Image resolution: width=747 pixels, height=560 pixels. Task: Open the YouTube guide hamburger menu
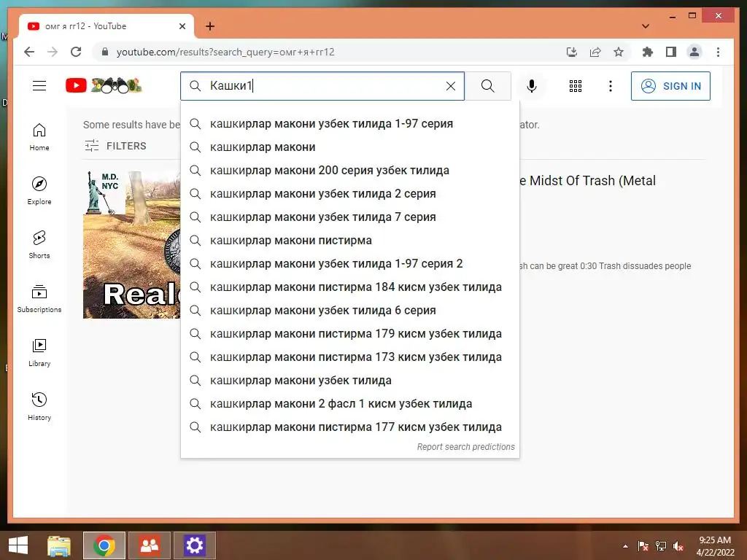click(x=39, y=86)
